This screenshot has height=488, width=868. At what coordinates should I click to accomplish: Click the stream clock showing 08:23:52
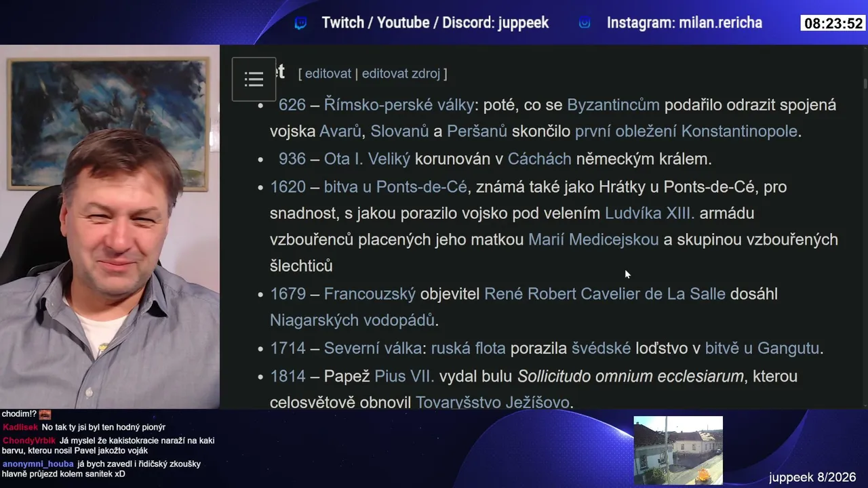click(833, 24)
